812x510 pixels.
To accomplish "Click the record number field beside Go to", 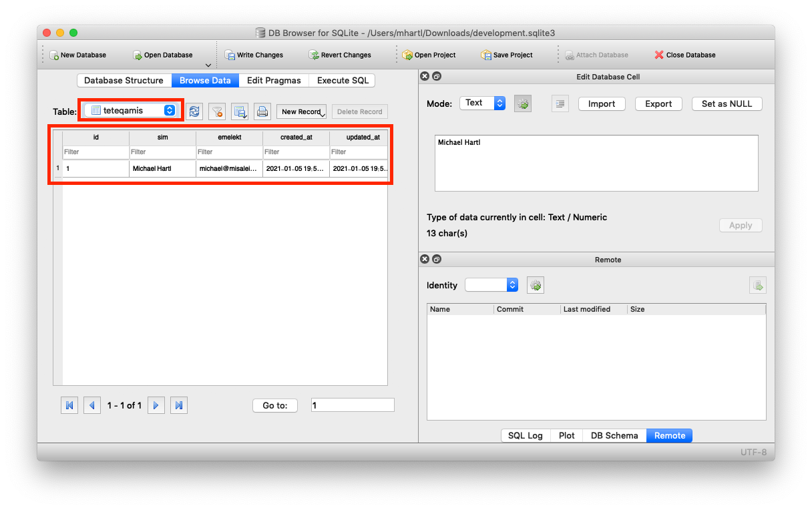I will click(353, 405).
